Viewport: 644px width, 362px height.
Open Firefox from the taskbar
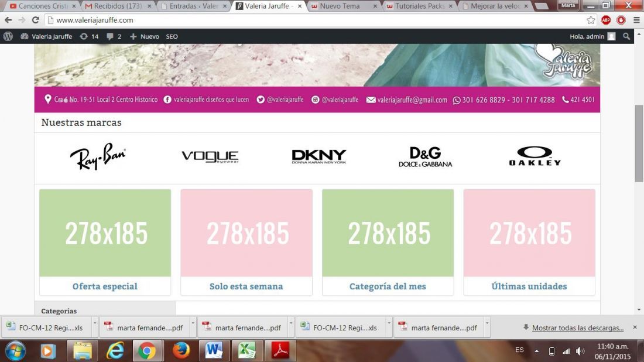(181, 351)
